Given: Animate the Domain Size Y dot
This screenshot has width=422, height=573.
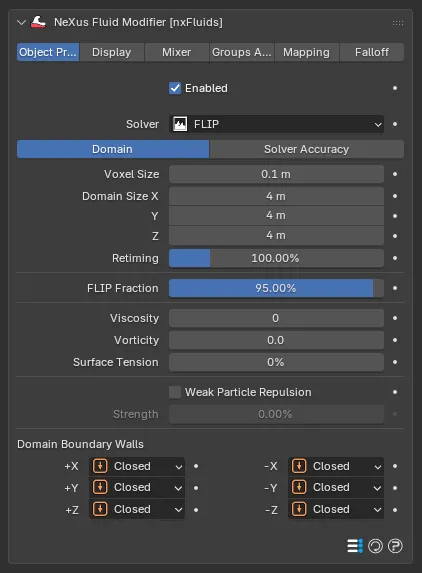Looking at the screenshot, I should coord(395,216).
